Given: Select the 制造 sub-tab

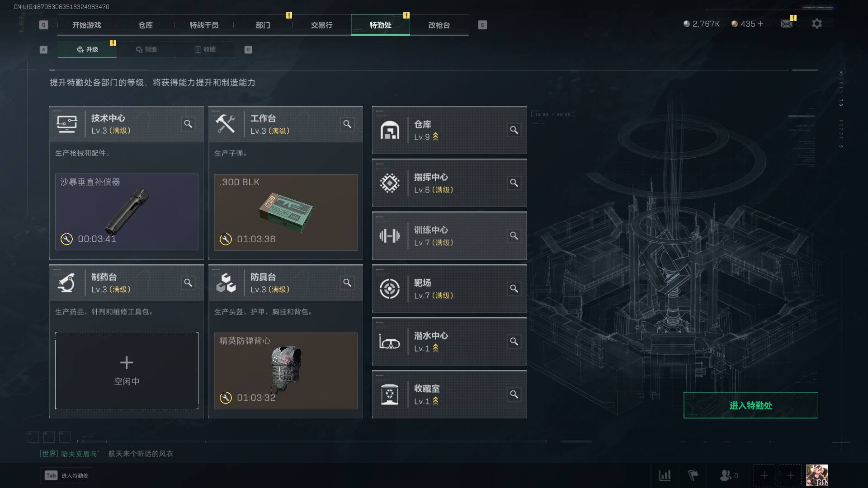Looking at the screenshot, I should 146,49.
